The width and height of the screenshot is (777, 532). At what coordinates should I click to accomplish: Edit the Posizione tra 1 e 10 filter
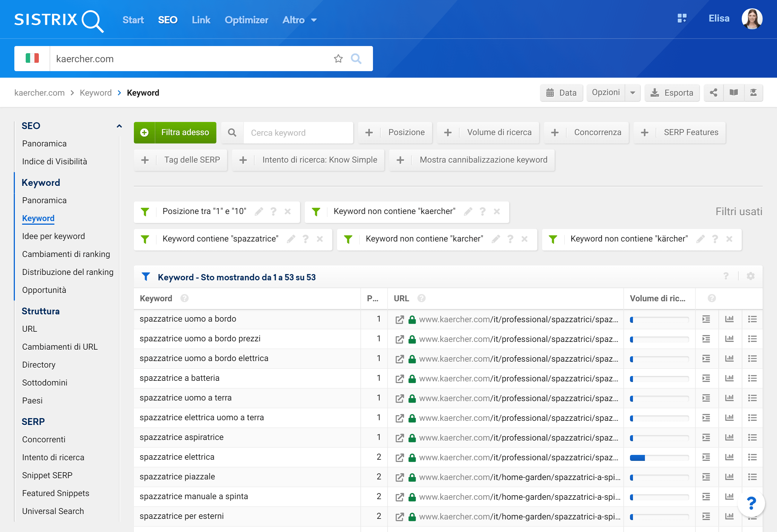tap(259, 211)
